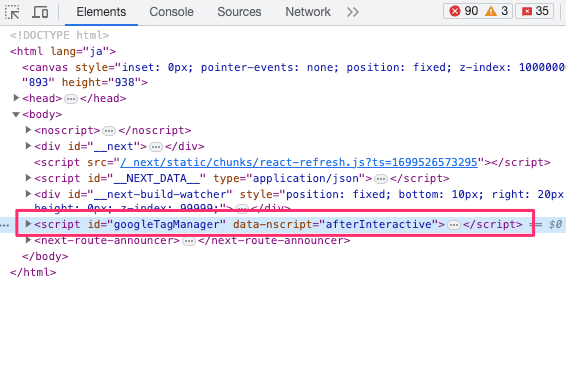566x365 pixels.
Task: Activate the inspect element picker icon
Action: coord(12,12)
